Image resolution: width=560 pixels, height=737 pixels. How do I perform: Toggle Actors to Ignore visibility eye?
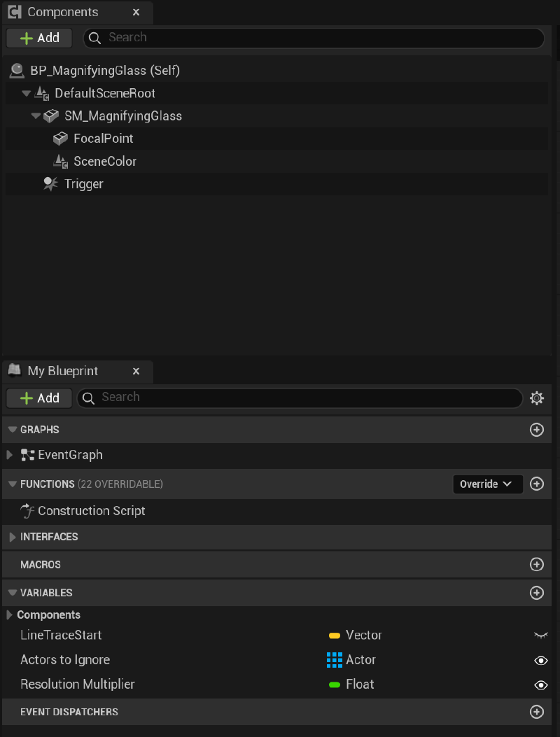click(x=540, y=660)
